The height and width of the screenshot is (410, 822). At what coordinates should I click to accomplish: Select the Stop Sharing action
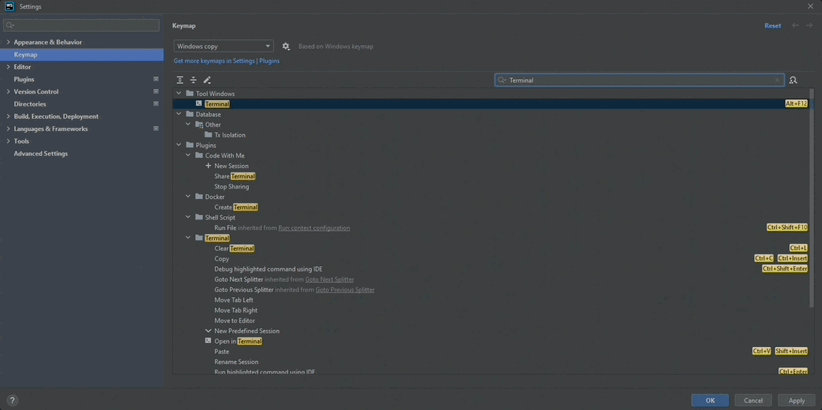coord(232,187)
